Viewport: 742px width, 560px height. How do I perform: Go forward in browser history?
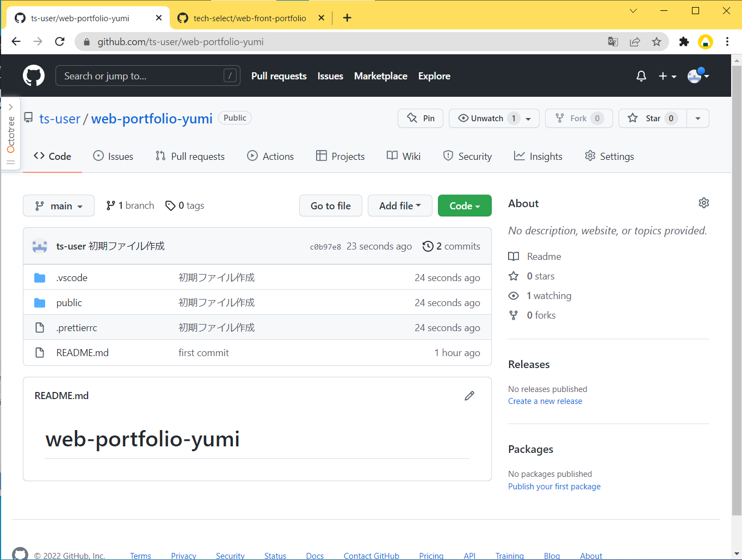38,42
